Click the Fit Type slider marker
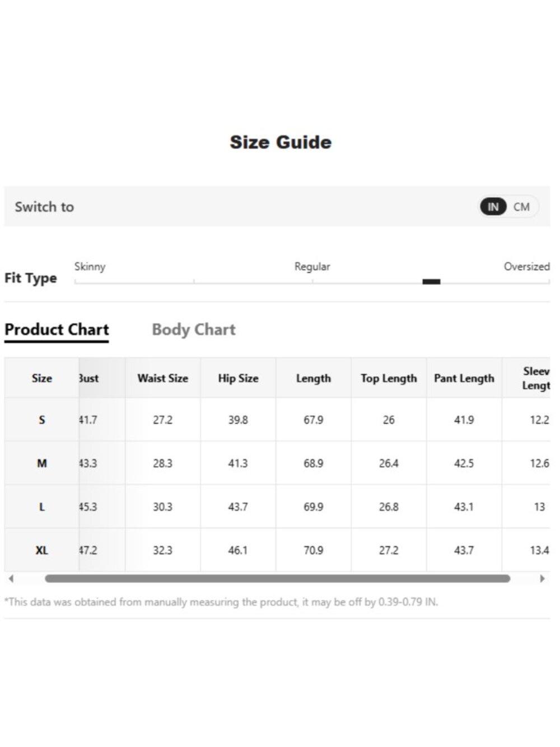560x747 pixels. click(x=431, y=281)
